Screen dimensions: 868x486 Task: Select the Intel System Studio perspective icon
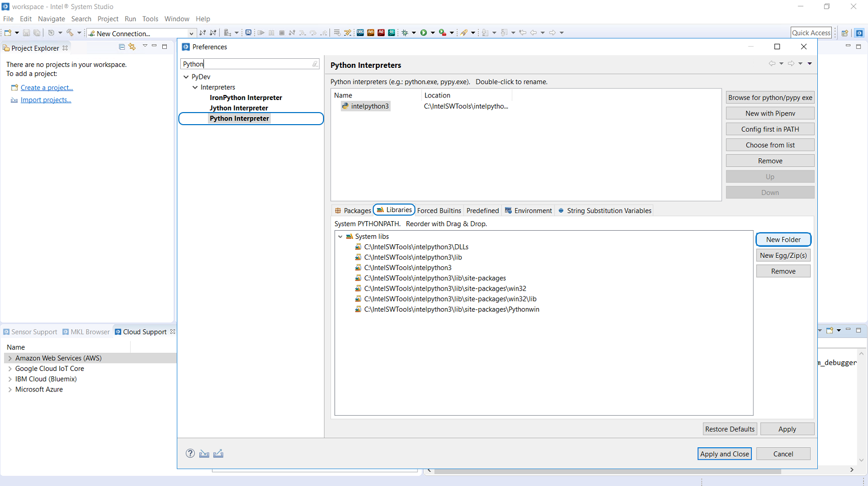point(859,33)
